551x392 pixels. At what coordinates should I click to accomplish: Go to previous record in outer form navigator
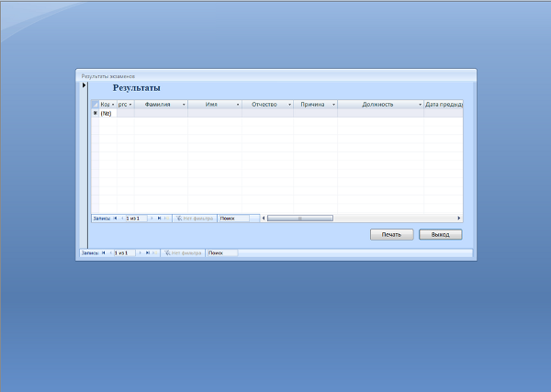[x=111, y=252]
